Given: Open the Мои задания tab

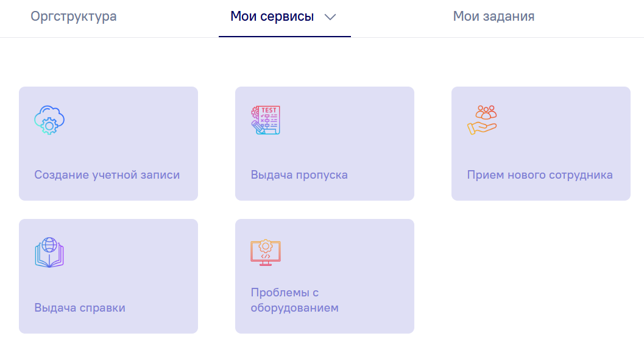Looking at the screenshot, I should tap(494, 16).
